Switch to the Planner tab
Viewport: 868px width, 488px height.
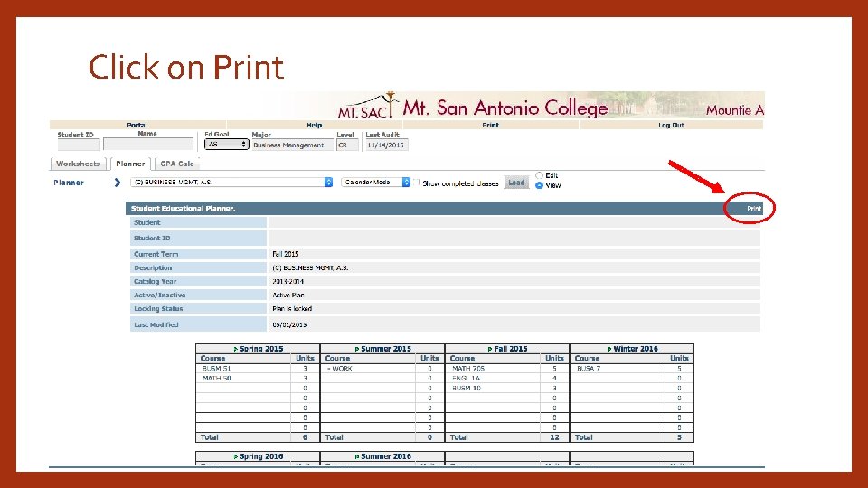(x=130, y=164)
